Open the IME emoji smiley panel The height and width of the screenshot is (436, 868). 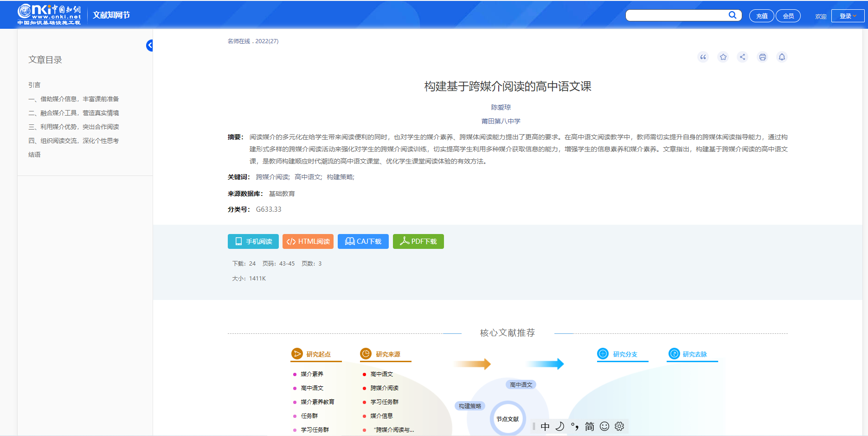pos(604,426)
